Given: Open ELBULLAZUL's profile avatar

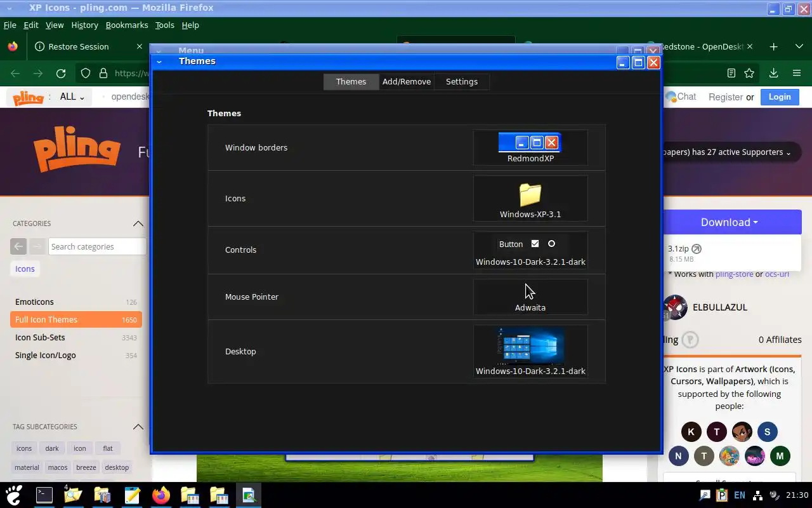Looking at the screenshot, I should tap(675, 307).
